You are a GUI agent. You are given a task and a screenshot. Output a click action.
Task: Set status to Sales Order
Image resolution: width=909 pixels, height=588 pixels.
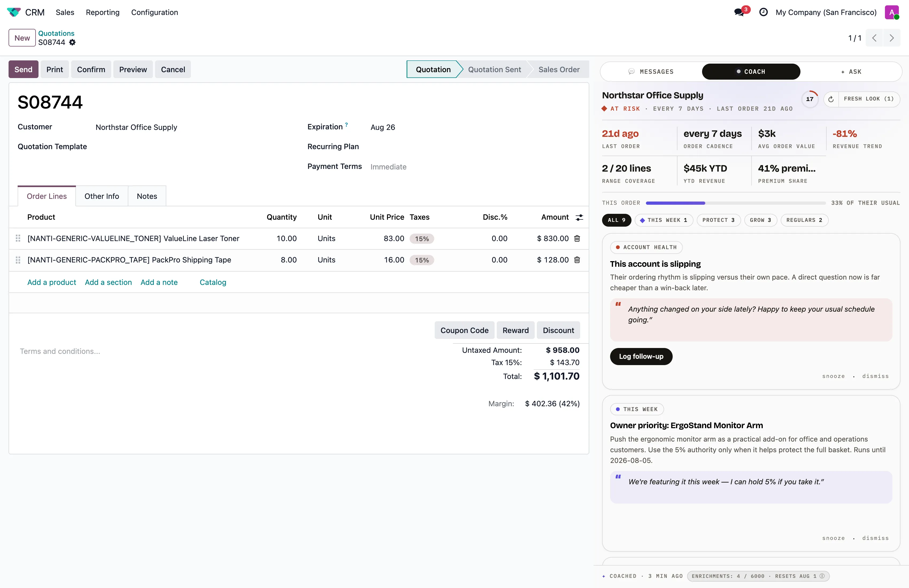click(x=559, y=69)
